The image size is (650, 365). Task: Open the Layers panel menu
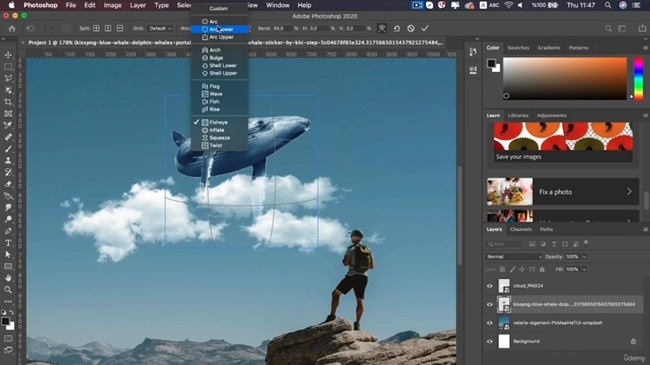[x=645, y=229]
